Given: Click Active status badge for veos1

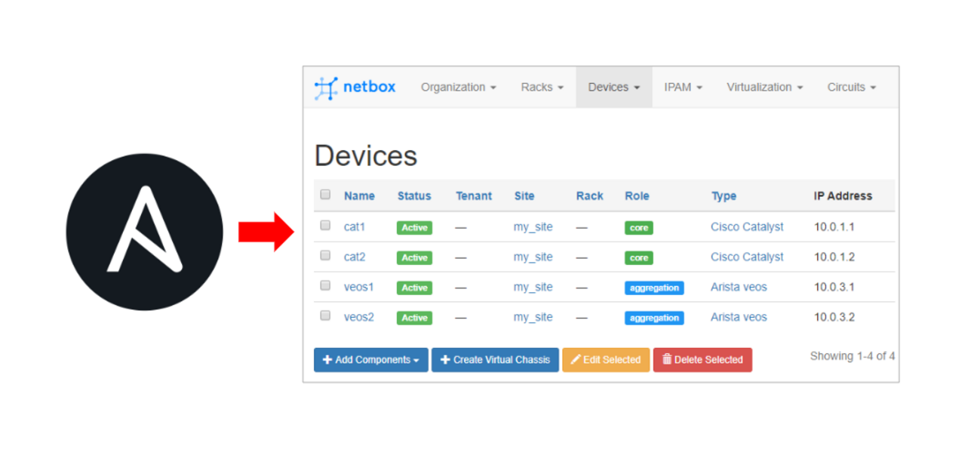Looking at the screenshot, I should (414, 288).
